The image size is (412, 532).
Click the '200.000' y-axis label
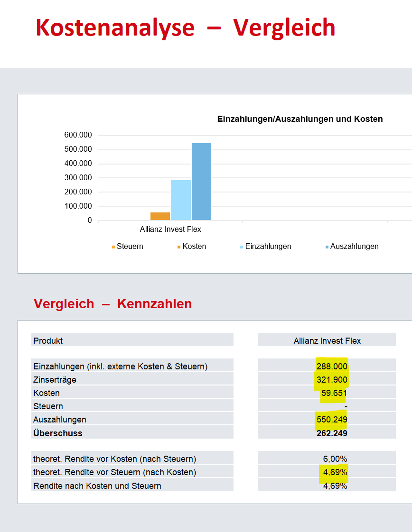(x=78, y=192)
